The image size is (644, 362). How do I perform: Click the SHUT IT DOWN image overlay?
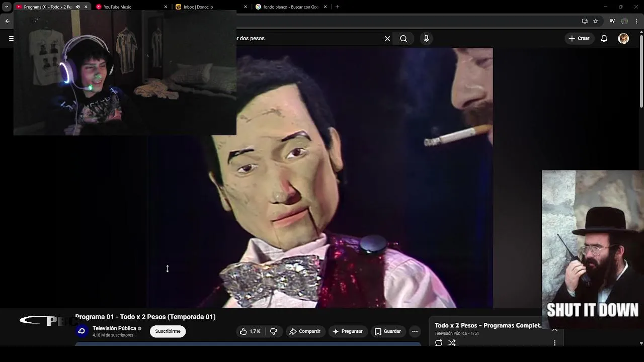coord(593,249)
